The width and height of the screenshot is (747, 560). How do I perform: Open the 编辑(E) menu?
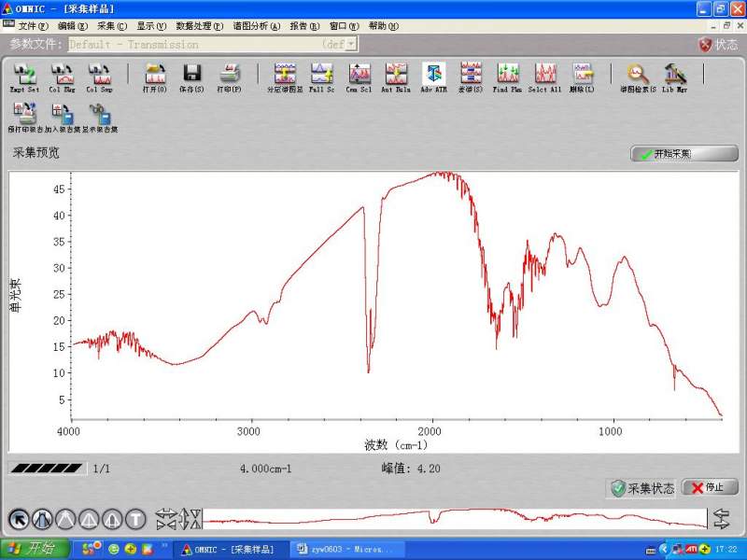73,26
